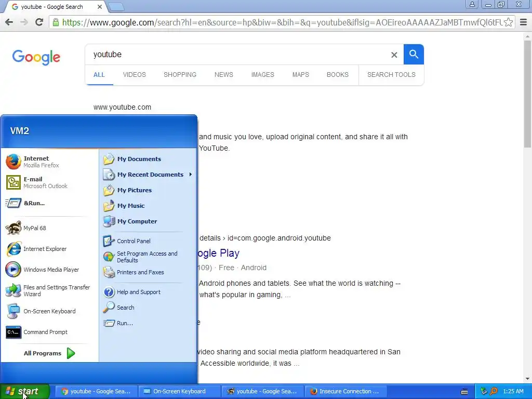Open Chrome user profile button
This screenshot has width=532, height=399.
(472, 4)
